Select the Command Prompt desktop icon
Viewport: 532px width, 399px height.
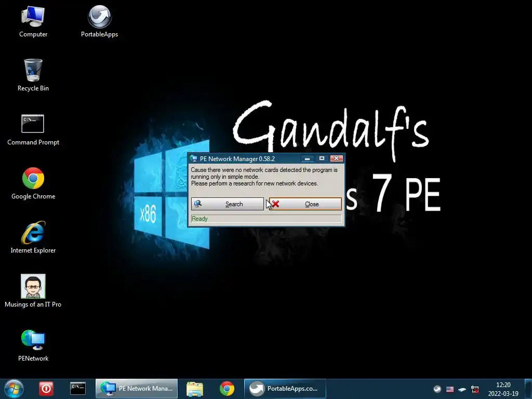tap(33, 130)
